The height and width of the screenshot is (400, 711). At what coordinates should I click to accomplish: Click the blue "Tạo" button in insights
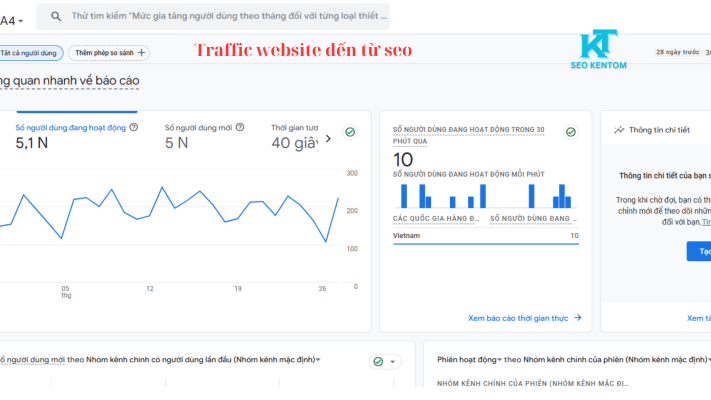pos(699,251)
